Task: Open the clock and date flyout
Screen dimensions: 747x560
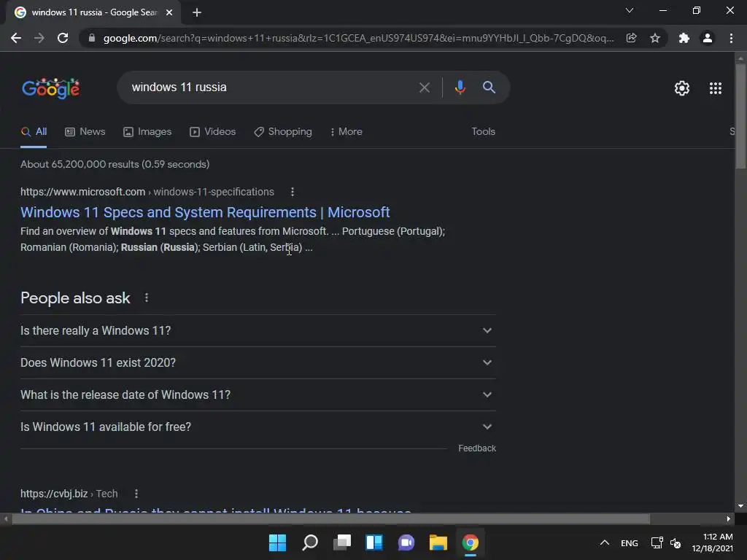Action: pos(712,542)
